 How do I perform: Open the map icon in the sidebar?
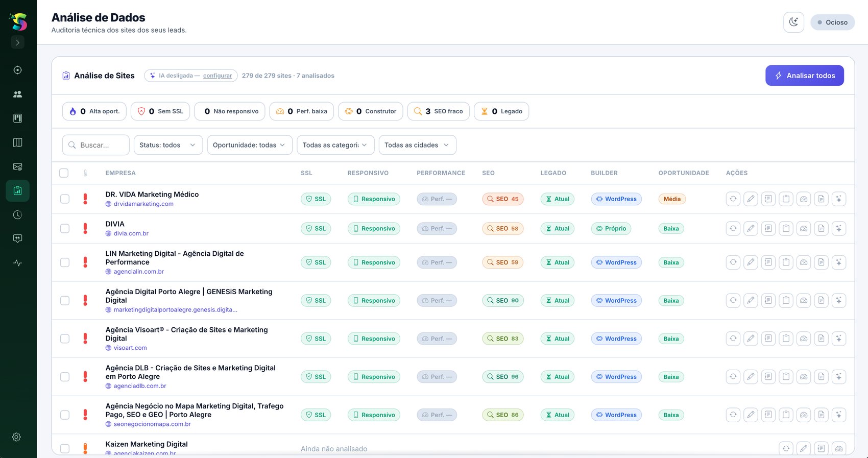coord(17,142)
